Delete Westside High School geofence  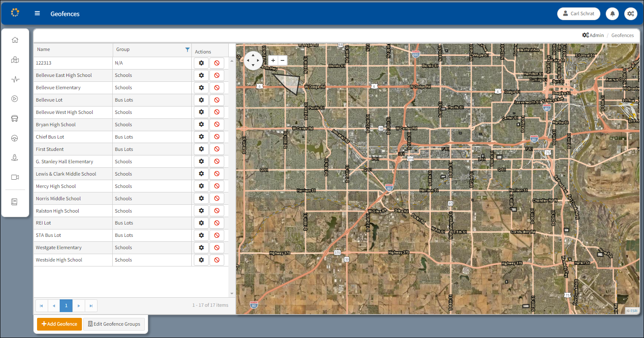point(217,260)
